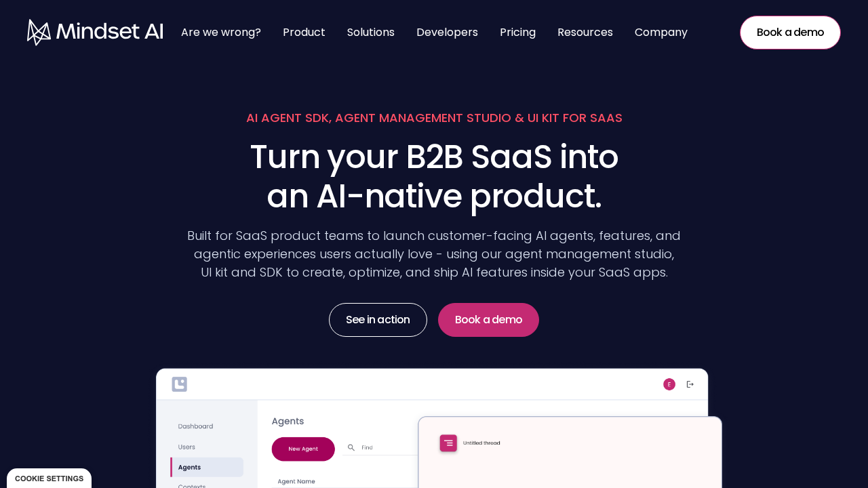The image size is (868, 488).
Task: Click the pink Book a demo hero button
Action: pyautogui.click(x=488, y=320)
